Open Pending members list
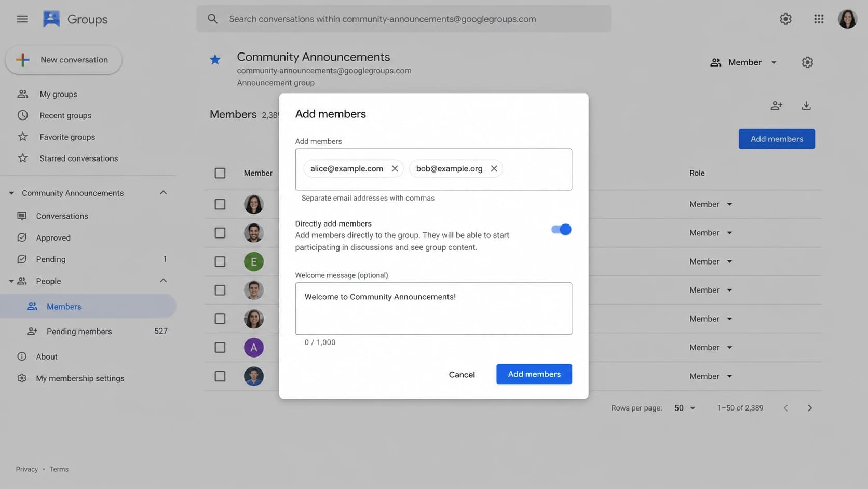The width and height of the screenshot is (868, 489). point(79,332)
